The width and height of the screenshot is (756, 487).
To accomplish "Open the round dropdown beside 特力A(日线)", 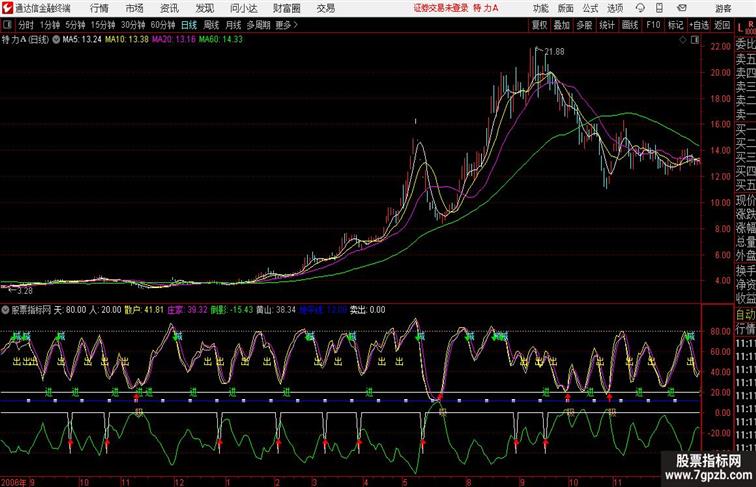I will click(56, 40).
